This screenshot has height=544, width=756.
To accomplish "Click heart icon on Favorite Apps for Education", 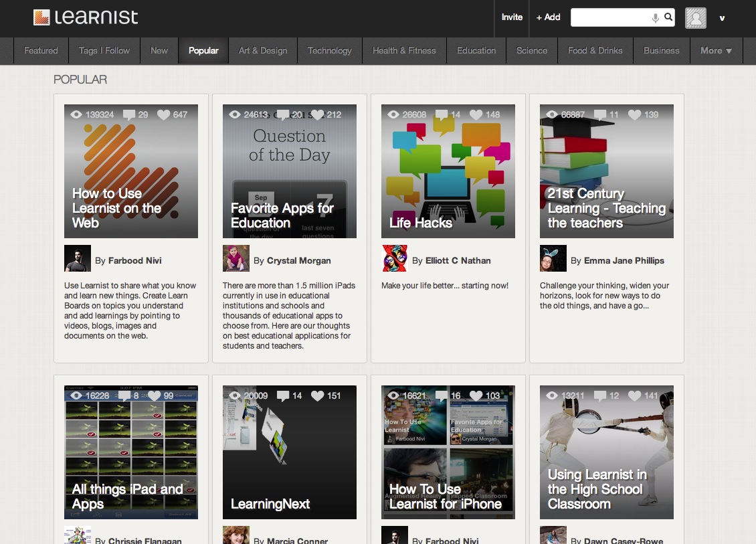I will (317, 115).
